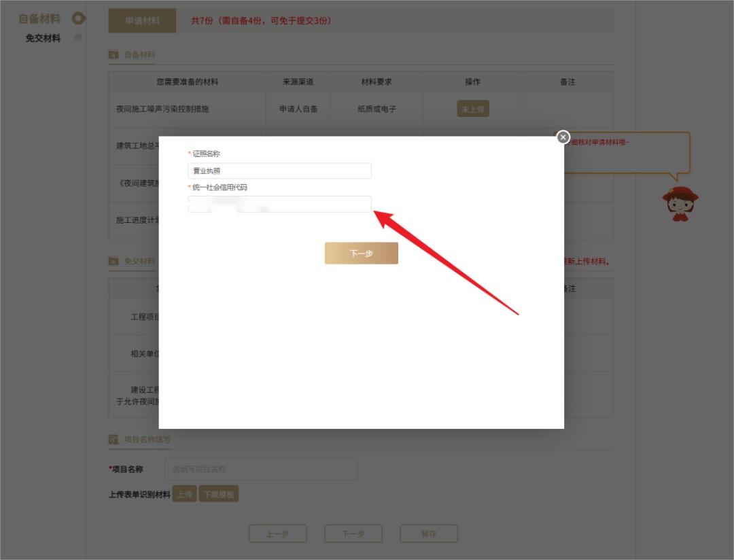The height and width of the screenshot is (560, 734).
Task: Click the 备注 header in 自备材料 table
Action: [x=567, y=82]
